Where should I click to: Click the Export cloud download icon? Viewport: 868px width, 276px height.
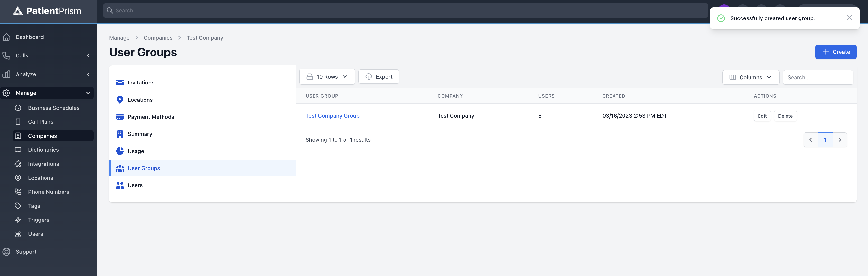pos(369,77)
